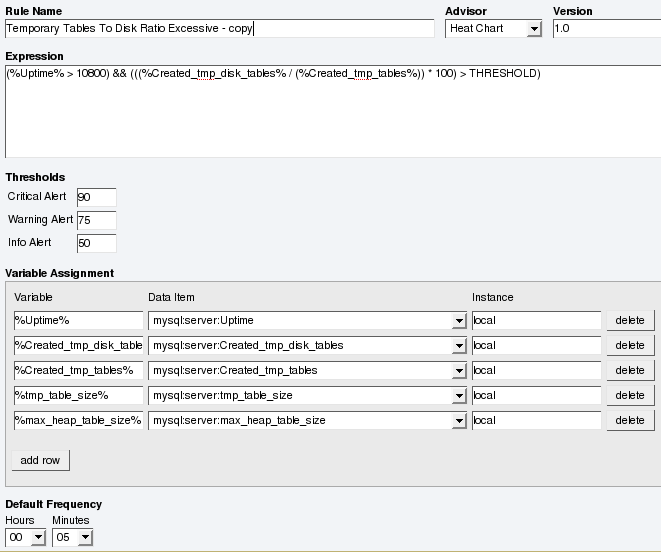The image size is (661, 552).
Task: Delete the %tmp_table_size% variable row
Action: pos(630,395)
